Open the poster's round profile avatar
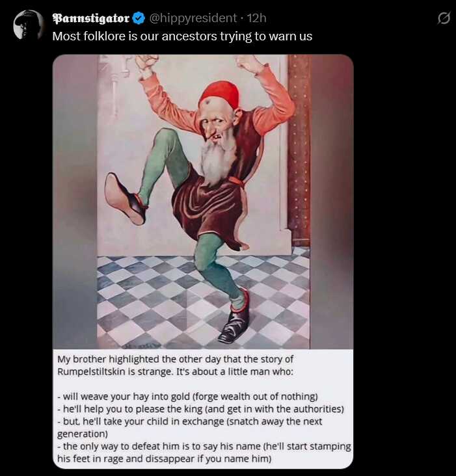This screenshot has width=456, height=476. click(29, 25)
